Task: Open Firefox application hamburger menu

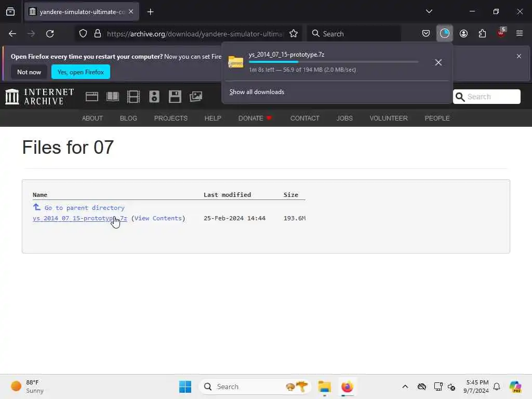Action: click(x=520, y=33)
